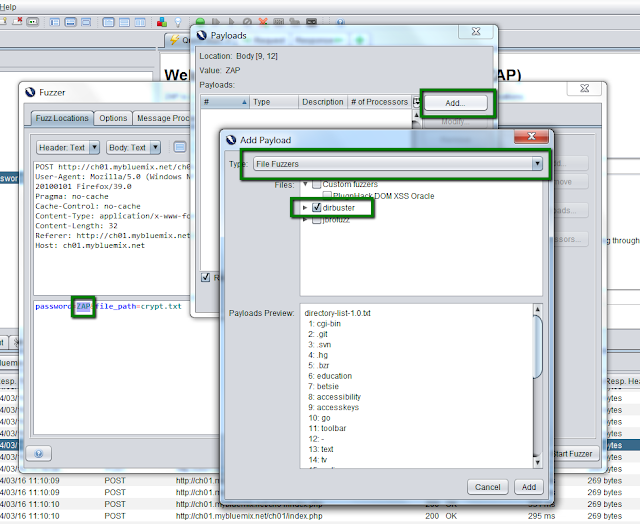Switch to the Options tab in Fuzzer
This screenshot has width=640, height=524.
[113, 118]
